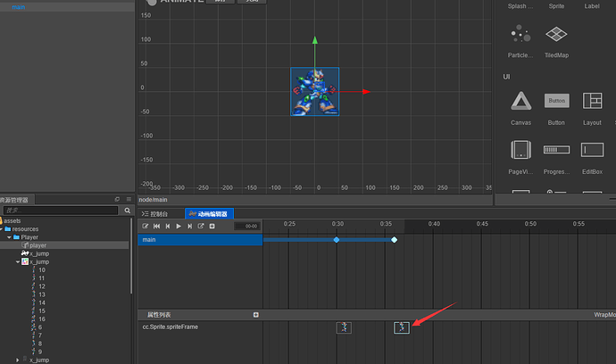Click the Sprite label in node library
Viewport: 616px width, 364px height.
[556, 6]
